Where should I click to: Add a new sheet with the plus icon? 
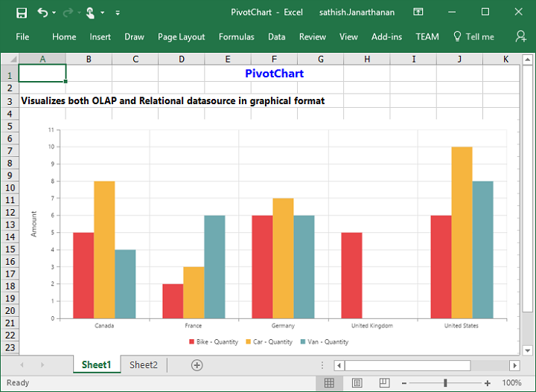pos(197,365)
